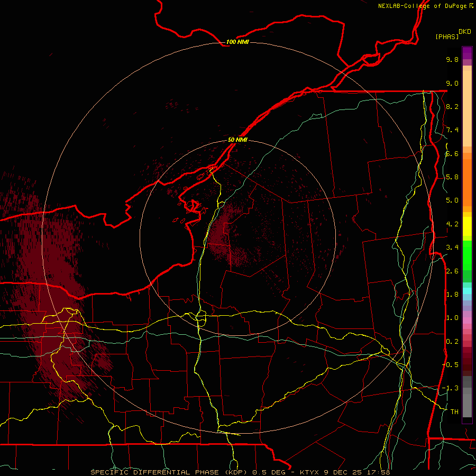Click the 0.5 DEG elevation text

tap(269, 472)
